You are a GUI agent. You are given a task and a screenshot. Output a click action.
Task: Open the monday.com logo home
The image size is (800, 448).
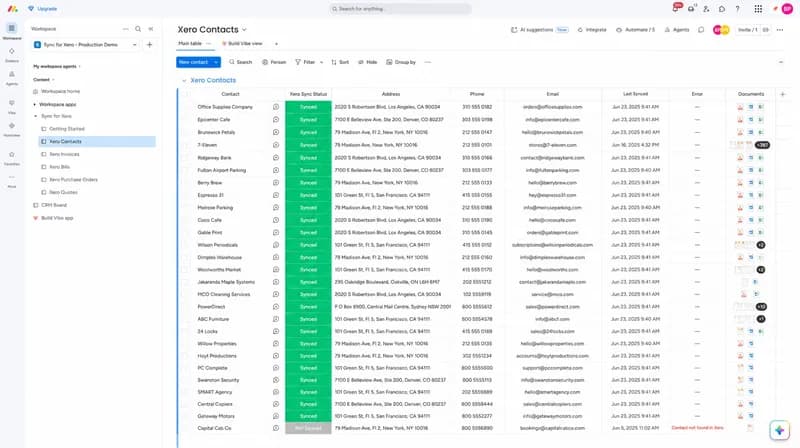pyautogui.click(x=12, y=9)
